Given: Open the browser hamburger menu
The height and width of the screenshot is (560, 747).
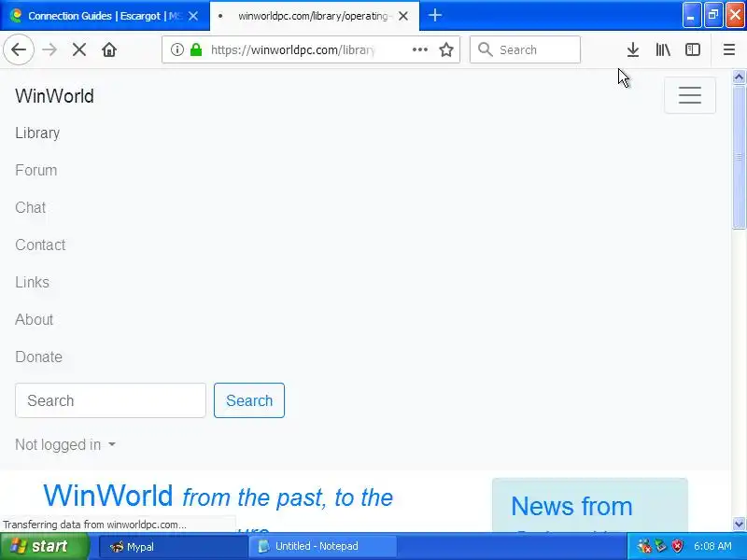Looking at the screenshot, I should point(729,49).
